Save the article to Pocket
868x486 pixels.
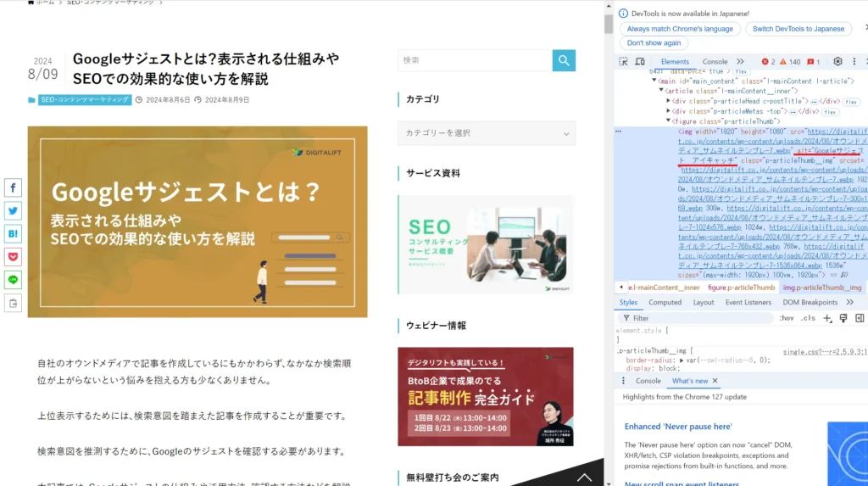pyautogui.click(x=14, y=257)
